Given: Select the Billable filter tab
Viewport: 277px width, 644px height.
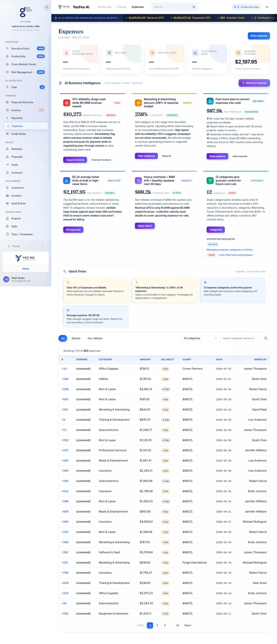Looking at the screenshot, I should point(76,338).
